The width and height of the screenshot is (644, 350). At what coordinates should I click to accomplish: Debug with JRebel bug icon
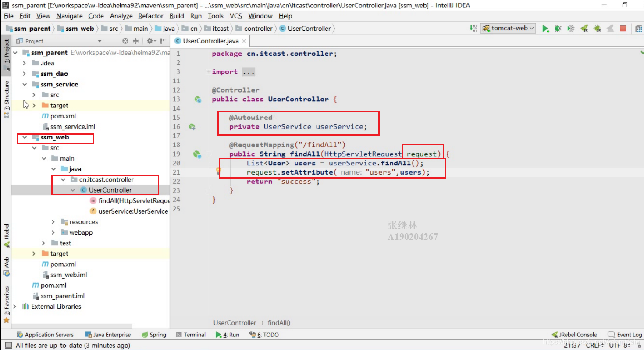pos(597,29)
